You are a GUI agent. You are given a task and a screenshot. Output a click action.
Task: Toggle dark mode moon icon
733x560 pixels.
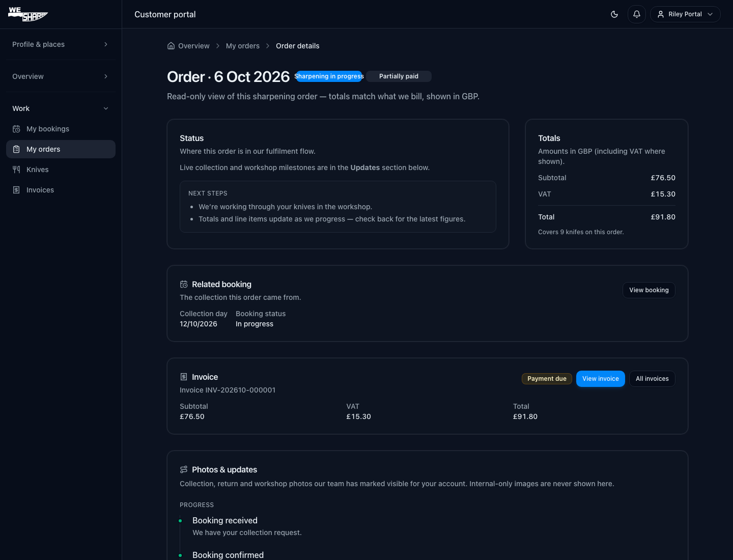click(x=614, y=14)
